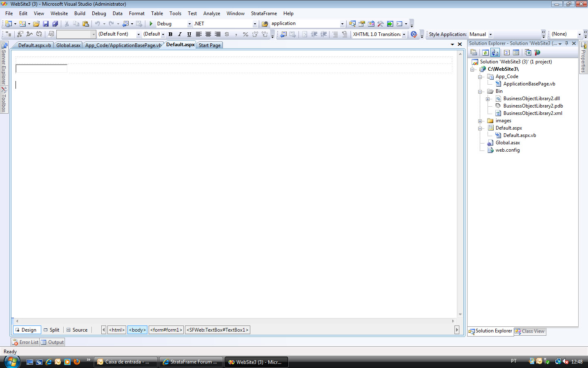The width and height of the screenshot is (588, 368).
Task: Switch to the Global.asax document tab
Action: point(68,45)
